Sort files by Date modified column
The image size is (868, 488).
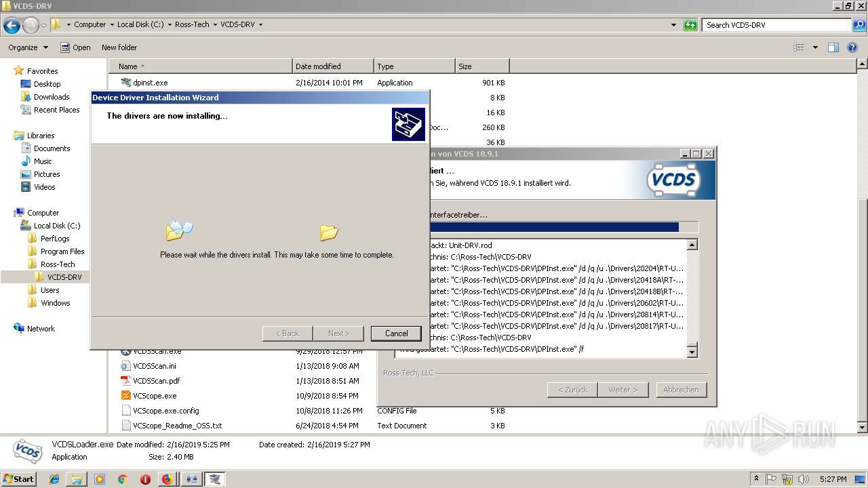[333, 66]
